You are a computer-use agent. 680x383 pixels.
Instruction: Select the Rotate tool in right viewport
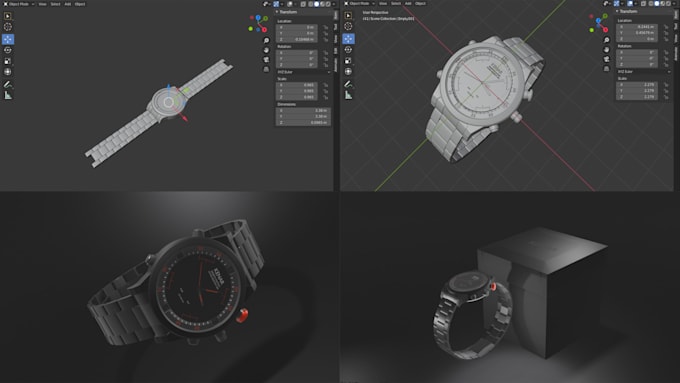click(x=348, y=49)
